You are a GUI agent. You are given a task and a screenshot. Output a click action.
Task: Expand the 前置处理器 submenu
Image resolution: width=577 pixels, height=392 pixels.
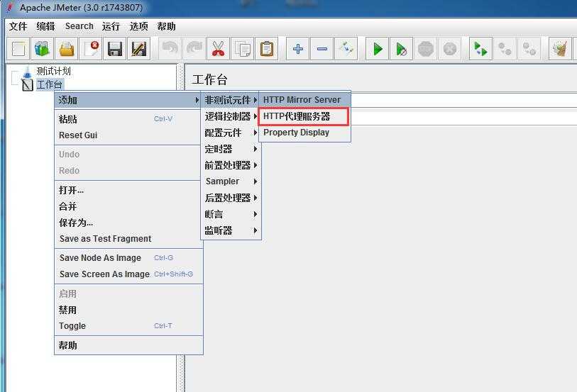point(231,165)
